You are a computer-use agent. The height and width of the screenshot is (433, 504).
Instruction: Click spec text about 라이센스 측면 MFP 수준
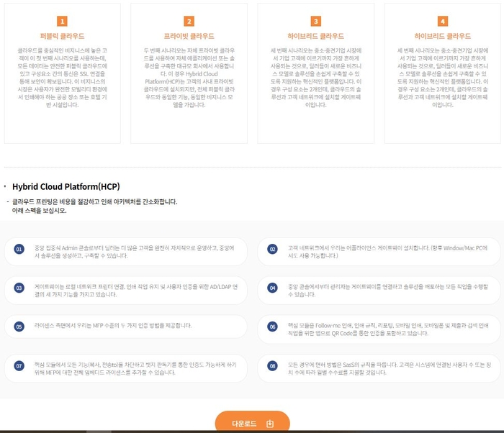click(113, 325)
